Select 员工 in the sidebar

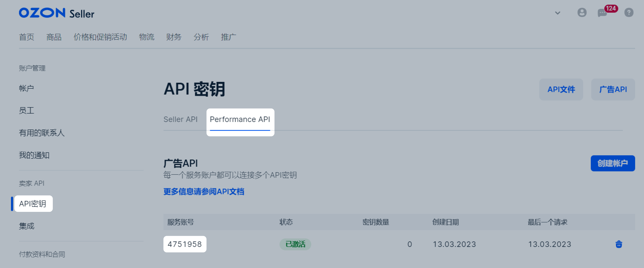point(26,110)
